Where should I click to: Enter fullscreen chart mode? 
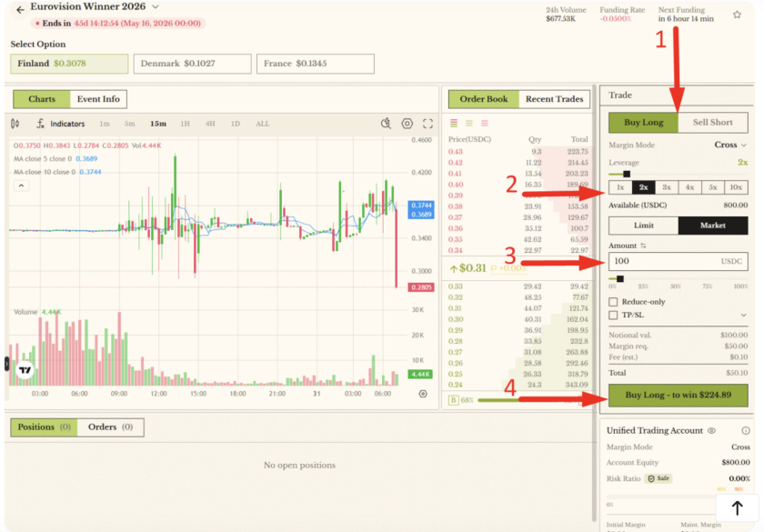tap(427, 124)
